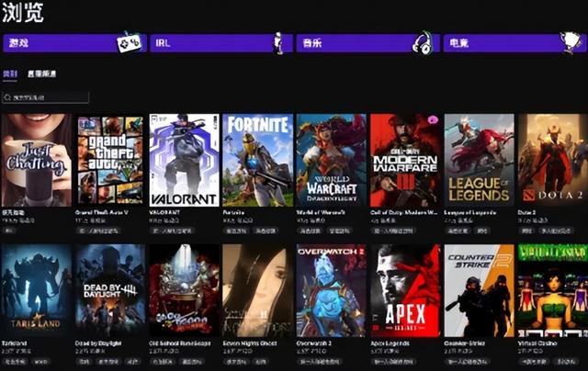This screenshot has height=371, width=588.
Task: Open the 游戏 category banner
Action: [74, 43]
